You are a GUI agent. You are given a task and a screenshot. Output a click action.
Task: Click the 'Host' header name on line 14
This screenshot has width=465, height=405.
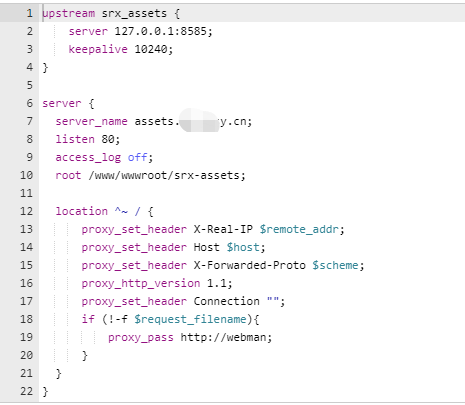tap(207, 247)
